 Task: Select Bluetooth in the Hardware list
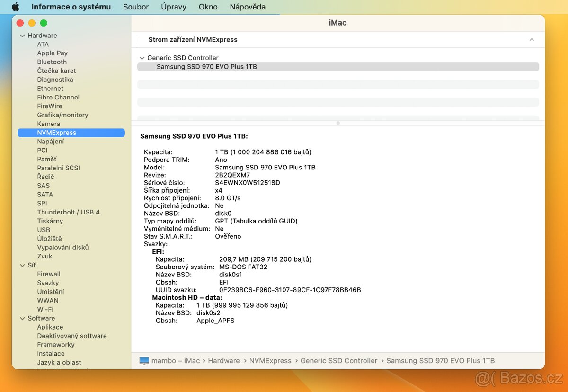click(x=52, y=62)
